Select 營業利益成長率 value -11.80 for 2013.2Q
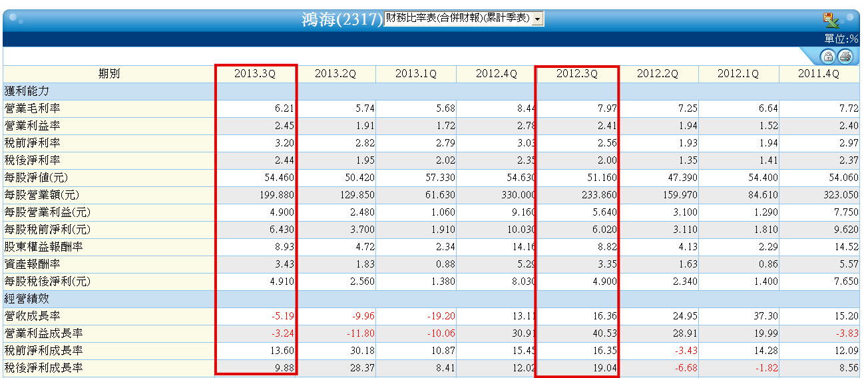This screenshot has height=378, width=868. coord(360,333)
